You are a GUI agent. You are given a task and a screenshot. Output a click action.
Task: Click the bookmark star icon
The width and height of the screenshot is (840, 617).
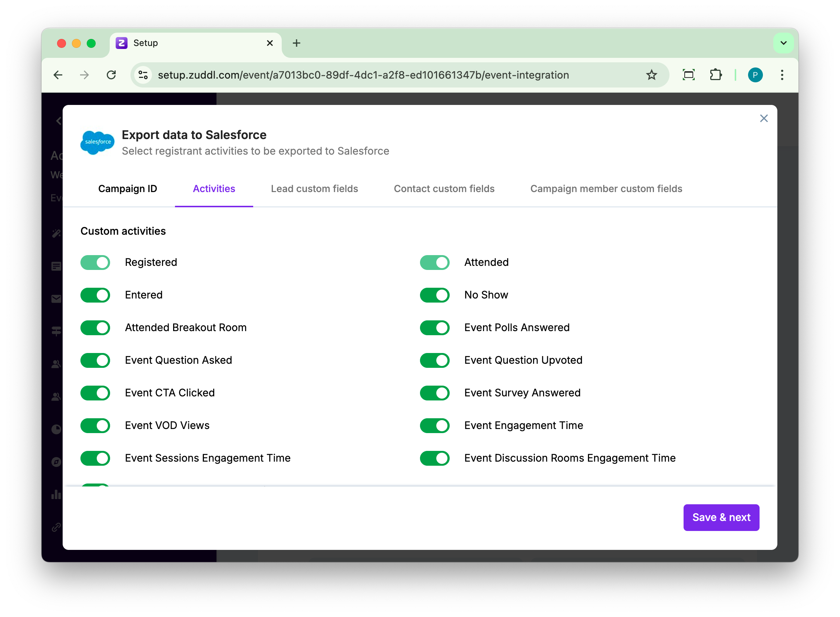click(x=651, y=75)
